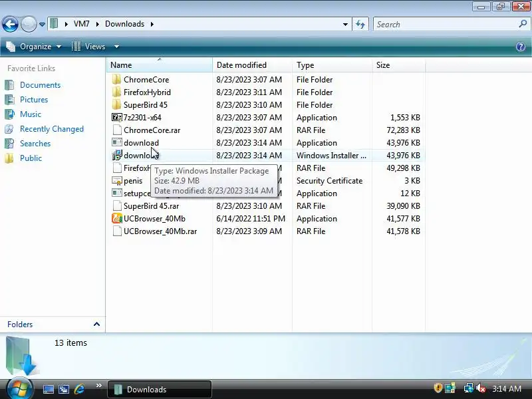Select the download Windows Installer icon

(x=117, y=155)
